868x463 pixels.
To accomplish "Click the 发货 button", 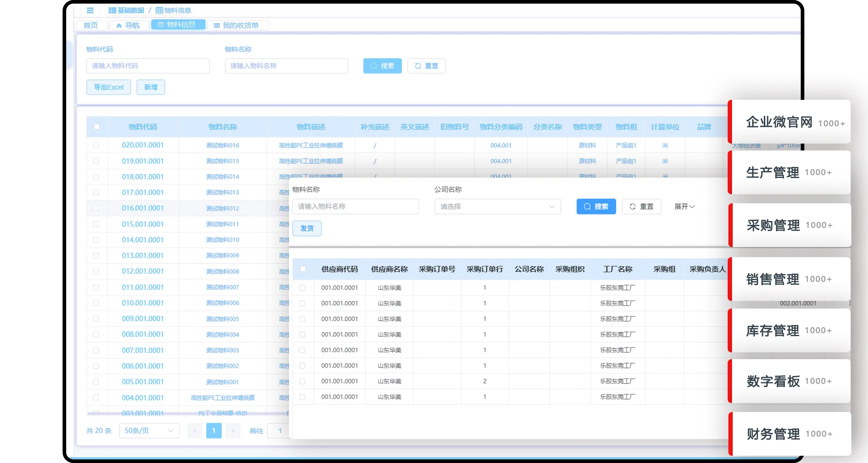I will tap(307, 228).
